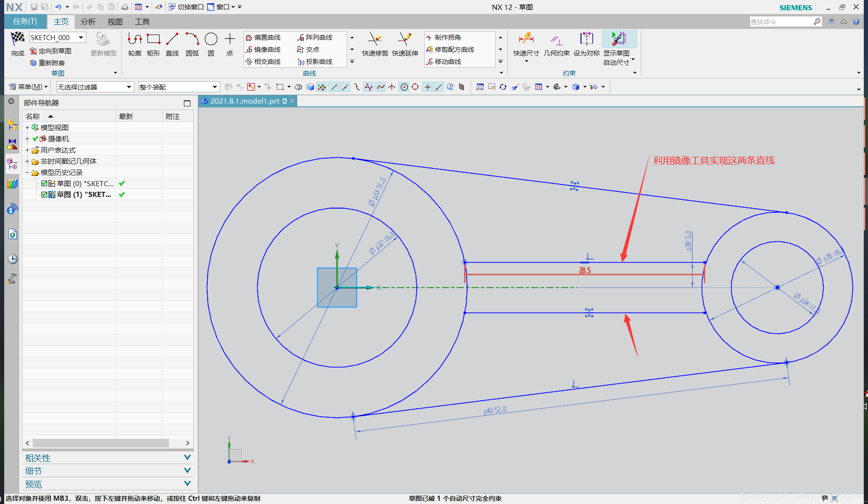868x504 pixels.
Task: Click the 切换窗口 button in title bar
Action: (186, 7)
